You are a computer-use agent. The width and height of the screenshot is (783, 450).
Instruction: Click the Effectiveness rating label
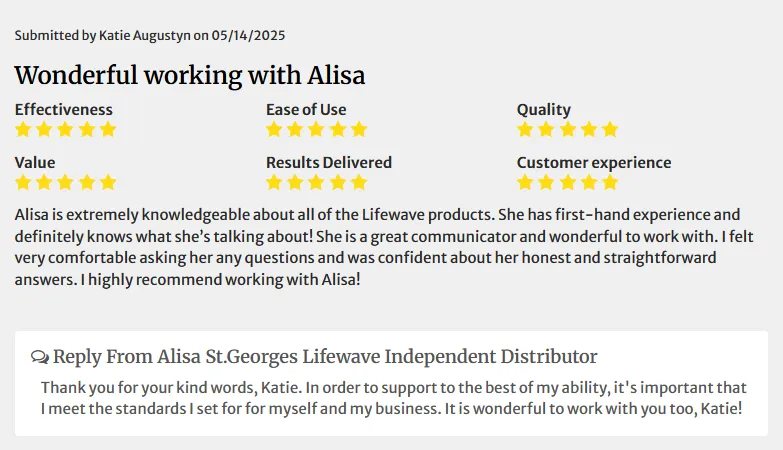click(63, 109)
